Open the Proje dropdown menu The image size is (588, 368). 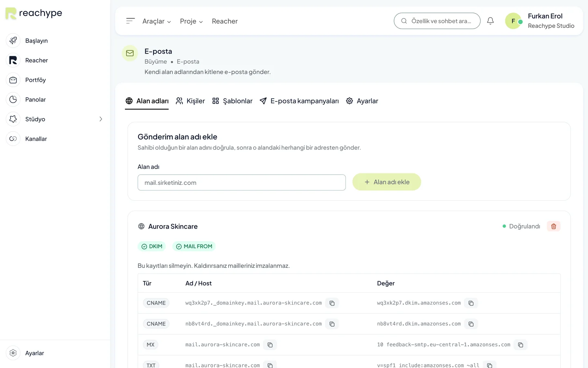click(192, 21)
